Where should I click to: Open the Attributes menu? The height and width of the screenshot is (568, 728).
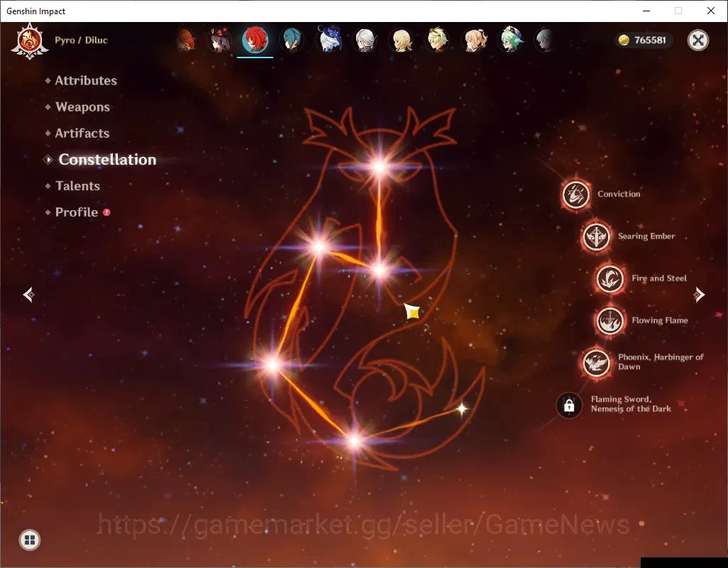pos(86,81)
